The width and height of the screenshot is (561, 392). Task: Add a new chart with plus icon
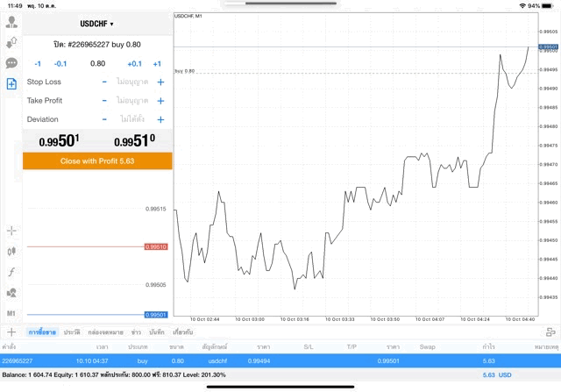coord(11,332)
